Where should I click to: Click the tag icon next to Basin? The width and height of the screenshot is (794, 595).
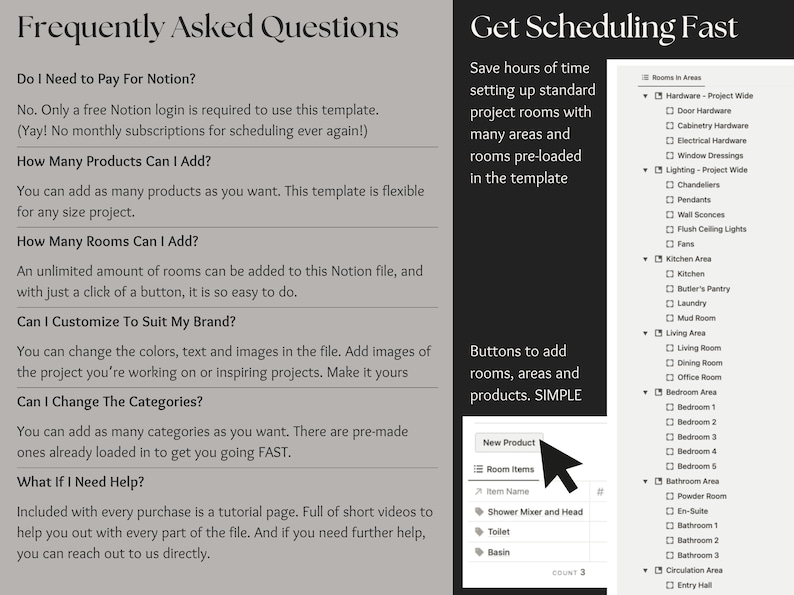(479, 552)
